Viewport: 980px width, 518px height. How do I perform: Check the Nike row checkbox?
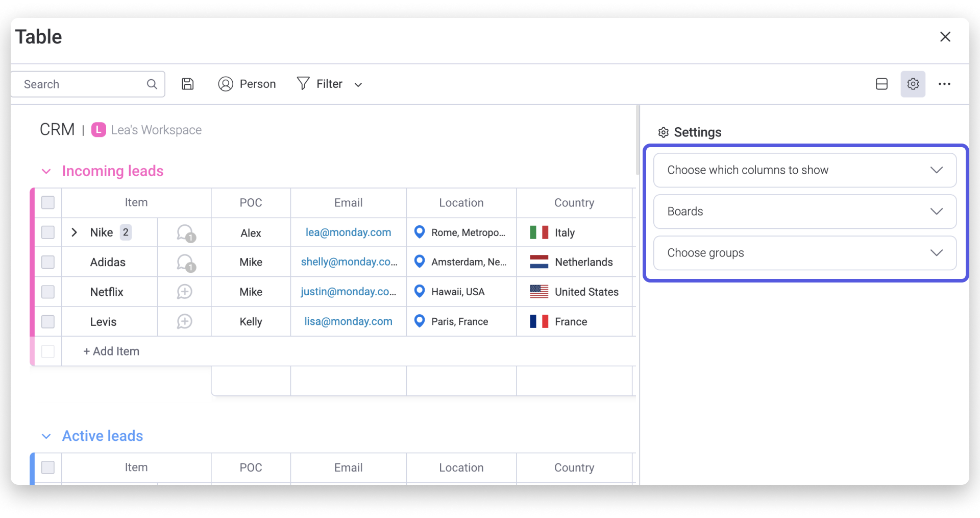tap(48, 232)
